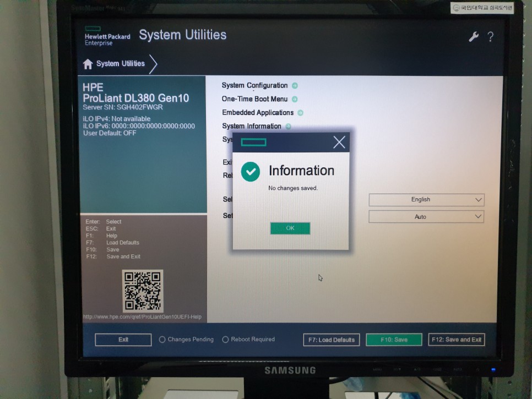Image resolution: width=532 pixels, height=399 pixels.
Task: Click the 'iLO IPv4: Not available' text
Action: click(117, 119)
